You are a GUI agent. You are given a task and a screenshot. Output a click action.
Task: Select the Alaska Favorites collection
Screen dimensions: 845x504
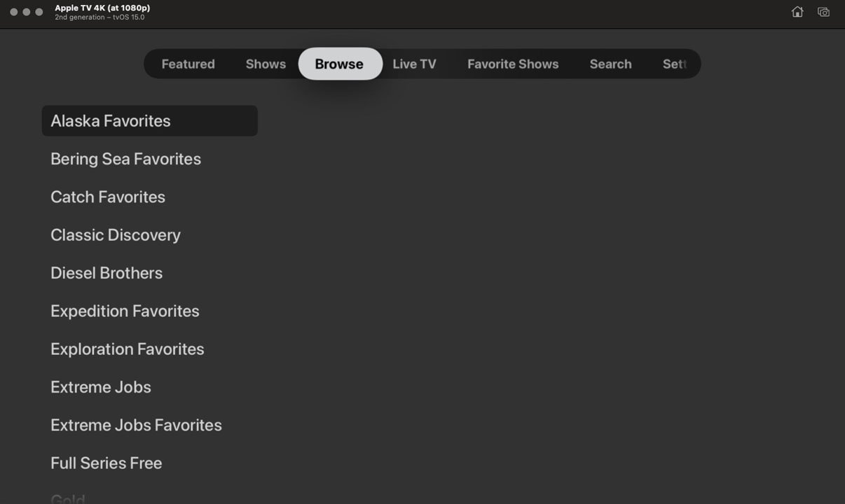pos(110,120)
